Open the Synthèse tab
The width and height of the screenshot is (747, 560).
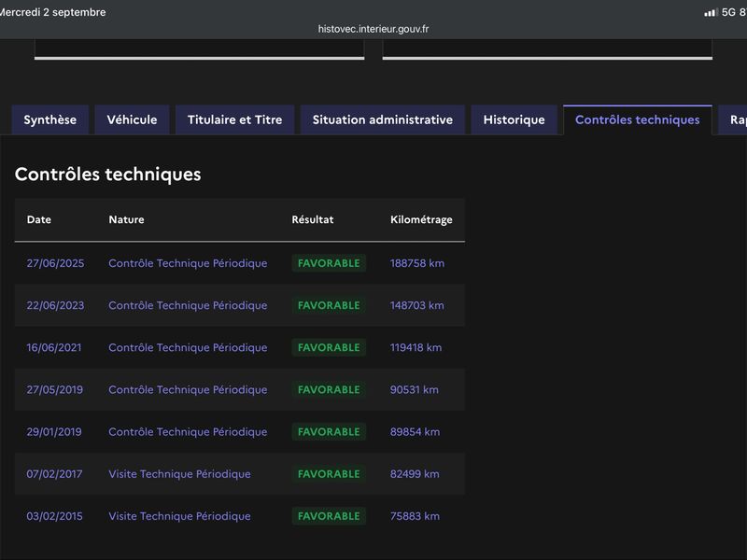50,119
